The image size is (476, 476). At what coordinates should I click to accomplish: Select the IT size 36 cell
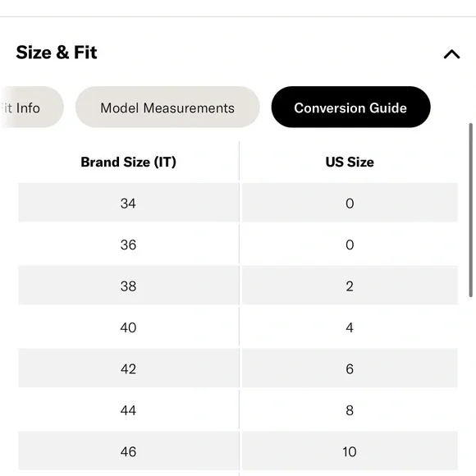[129, 244]
